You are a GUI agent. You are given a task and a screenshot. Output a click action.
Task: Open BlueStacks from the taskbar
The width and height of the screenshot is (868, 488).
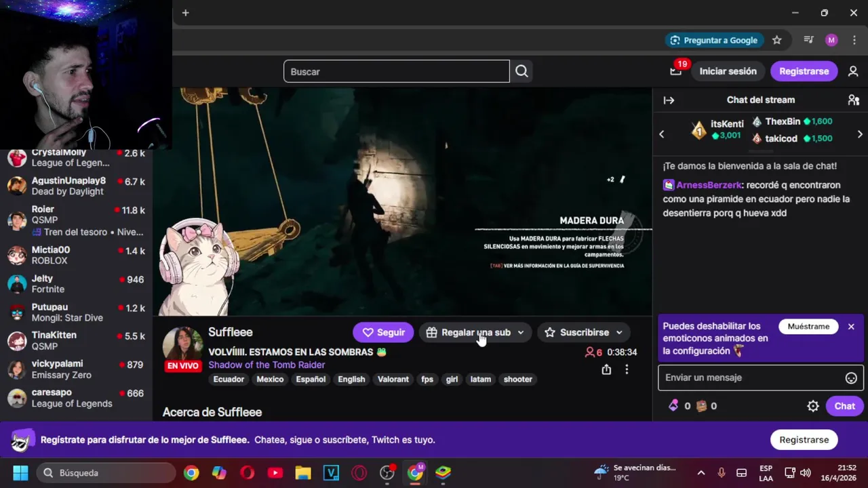(443, 472)
